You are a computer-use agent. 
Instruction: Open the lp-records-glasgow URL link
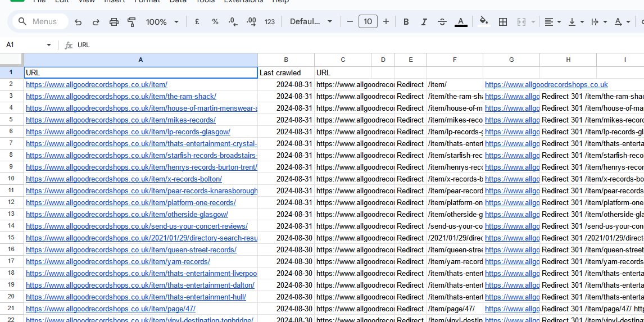click(x=128, y=132)
